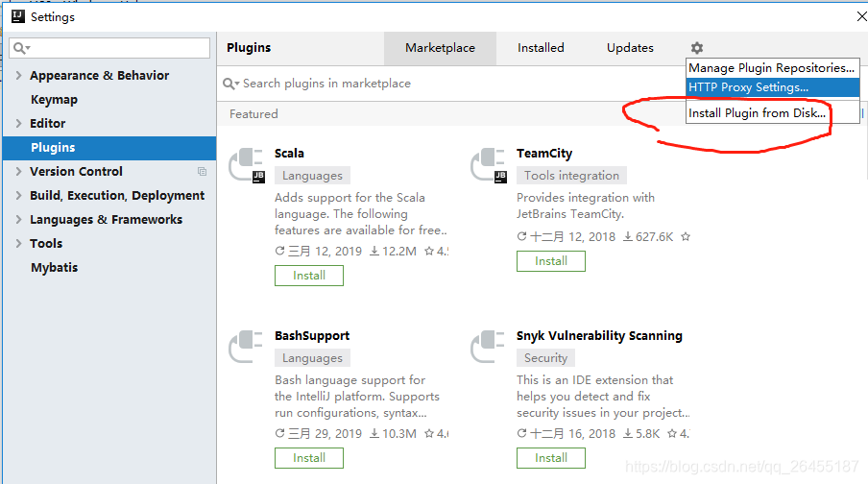Viewport: 868px width, 484px height.
Task: Focus the settings search field
Action: click(109, 48)
